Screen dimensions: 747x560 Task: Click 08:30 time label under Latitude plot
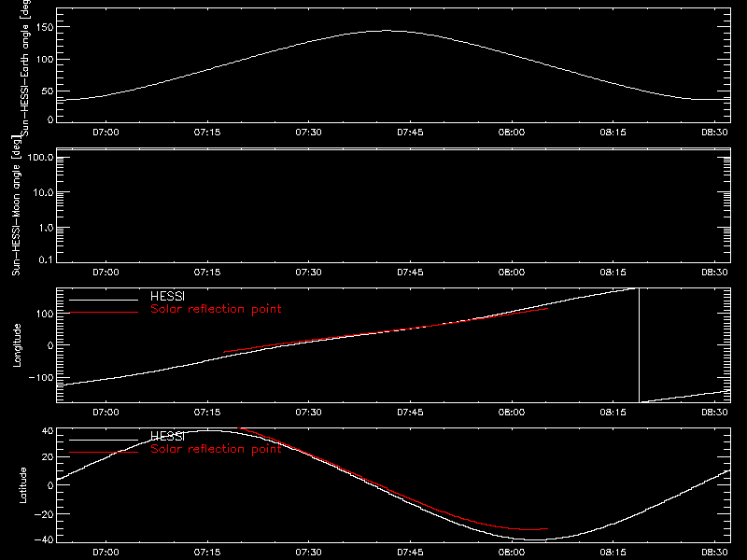click(714, 552)
